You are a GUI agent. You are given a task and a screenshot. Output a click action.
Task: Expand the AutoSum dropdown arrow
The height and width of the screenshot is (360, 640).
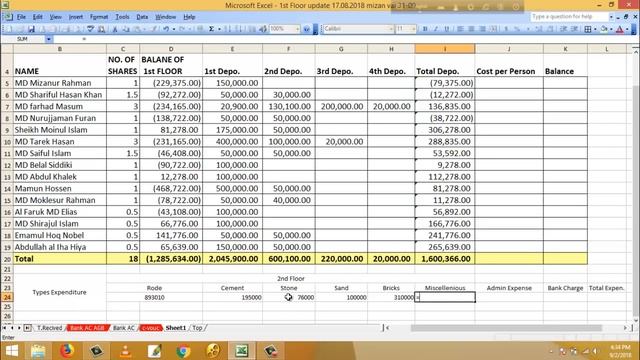[x=219, y=29]
